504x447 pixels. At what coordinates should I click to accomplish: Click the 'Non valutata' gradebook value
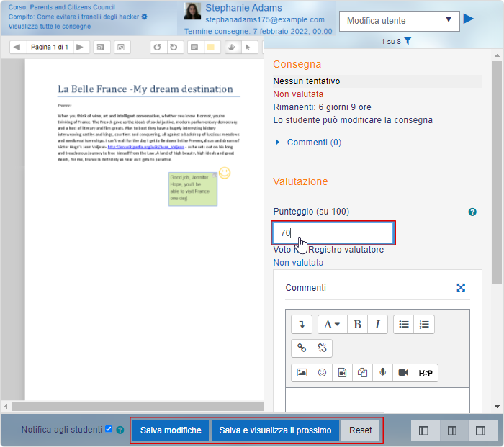[298, 263]
